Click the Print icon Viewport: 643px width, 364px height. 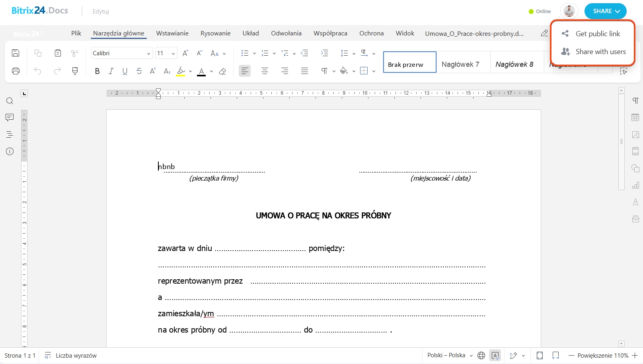(x=16, y=71)
